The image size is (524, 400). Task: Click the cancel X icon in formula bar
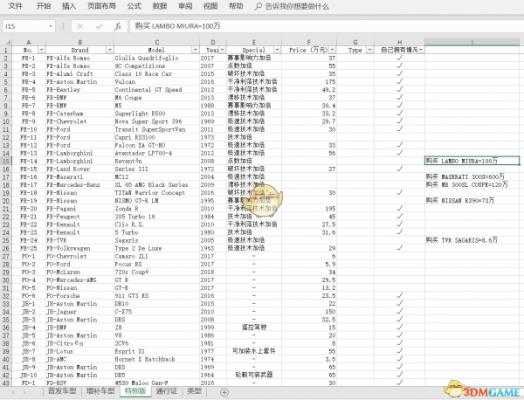tap(80, 26)
